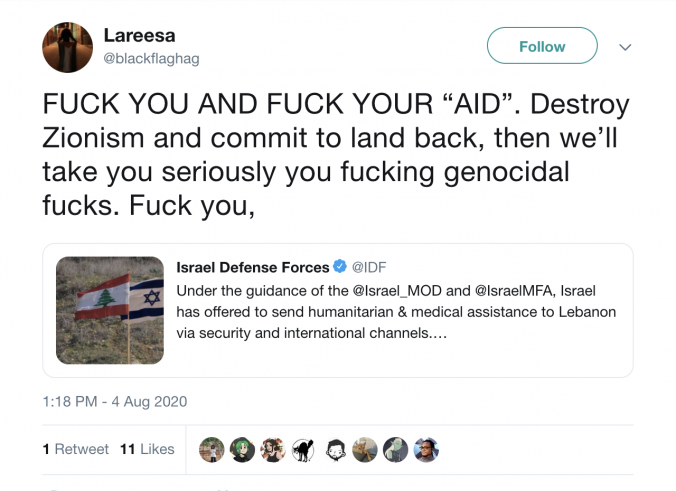
Task: Expand the tweet options chevron
Action: pyautogui.click(x=626, y=47)
